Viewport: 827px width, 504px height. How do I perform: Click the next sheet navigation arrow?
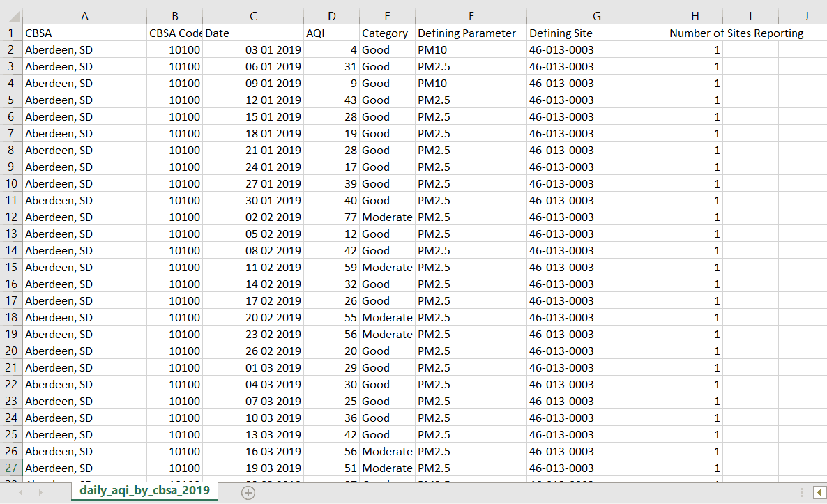pos(40,492)
